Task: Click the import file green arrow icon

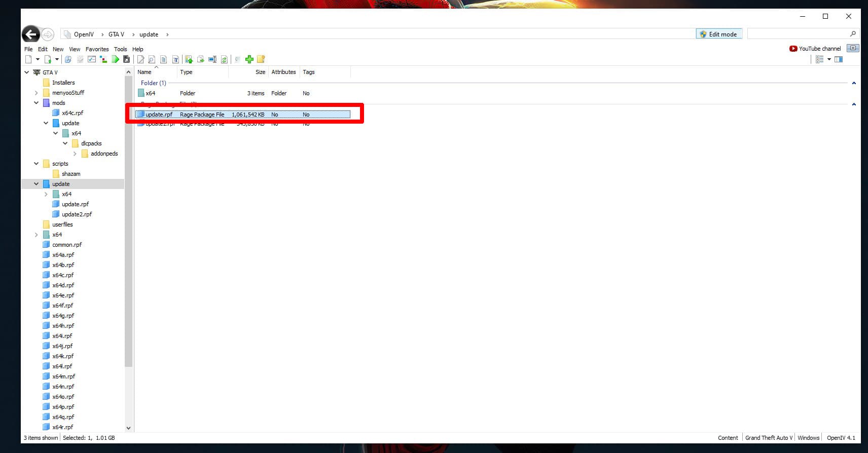Action: (x=189, y=59)
